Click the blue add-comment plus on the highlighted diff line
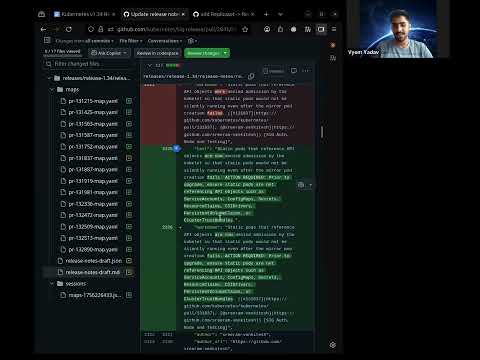 [177, 148]
